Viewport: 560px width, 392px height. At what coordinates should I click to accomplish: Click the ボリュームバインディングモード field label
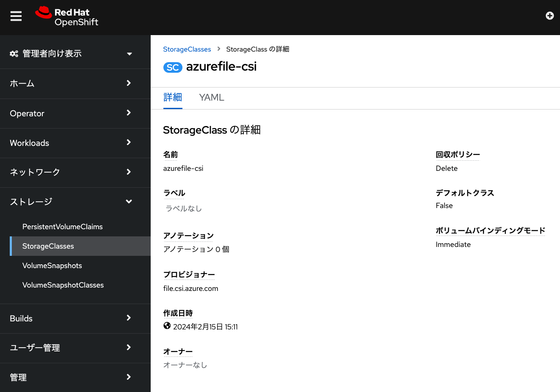click(491, 231)
